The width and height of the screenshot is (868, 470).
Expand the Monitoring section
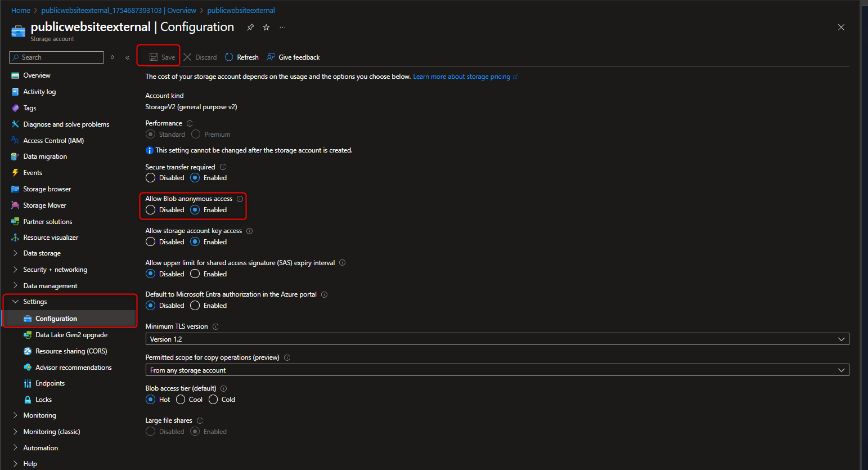click(39, 415)
